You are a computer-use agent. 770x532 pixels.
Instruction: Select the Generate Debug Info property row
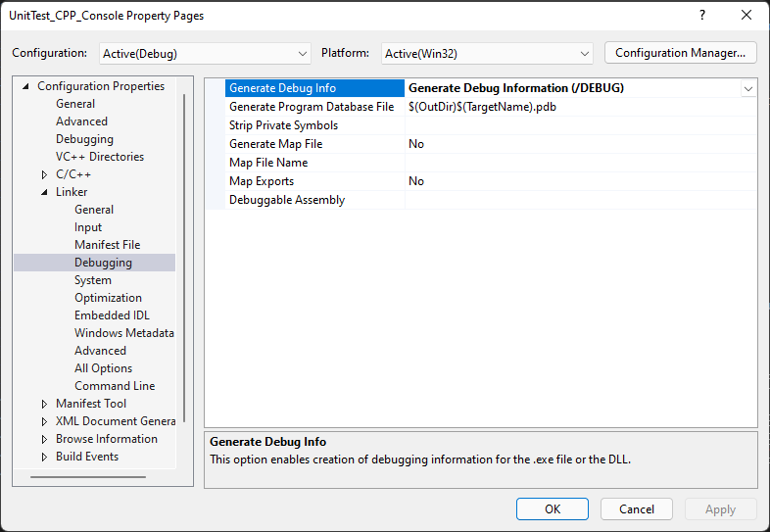[314, 88]
